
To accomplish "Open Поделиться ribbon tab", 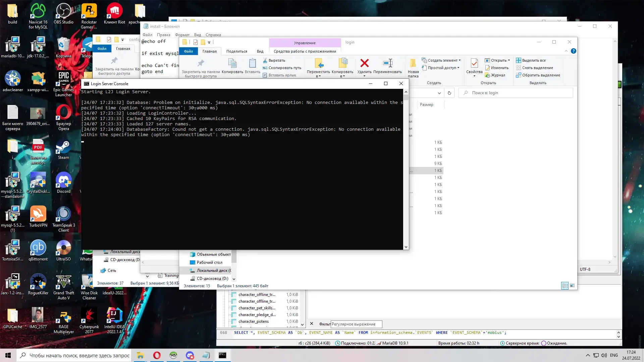I will tap(236, 51).
